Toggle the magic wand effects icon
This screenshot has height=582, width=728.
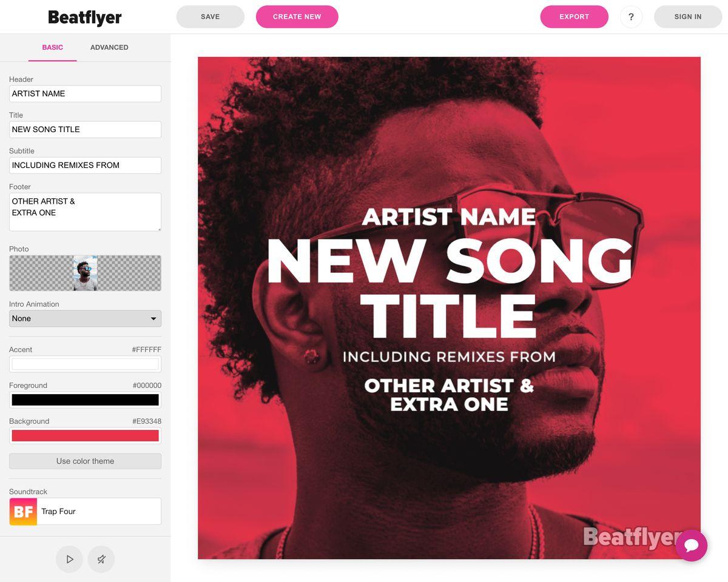(x=101, y=559)
